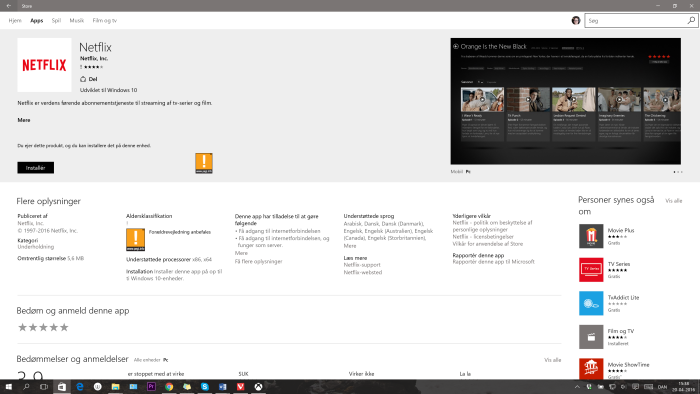Open File Explorer from taskbar

(x=115, y=386)
